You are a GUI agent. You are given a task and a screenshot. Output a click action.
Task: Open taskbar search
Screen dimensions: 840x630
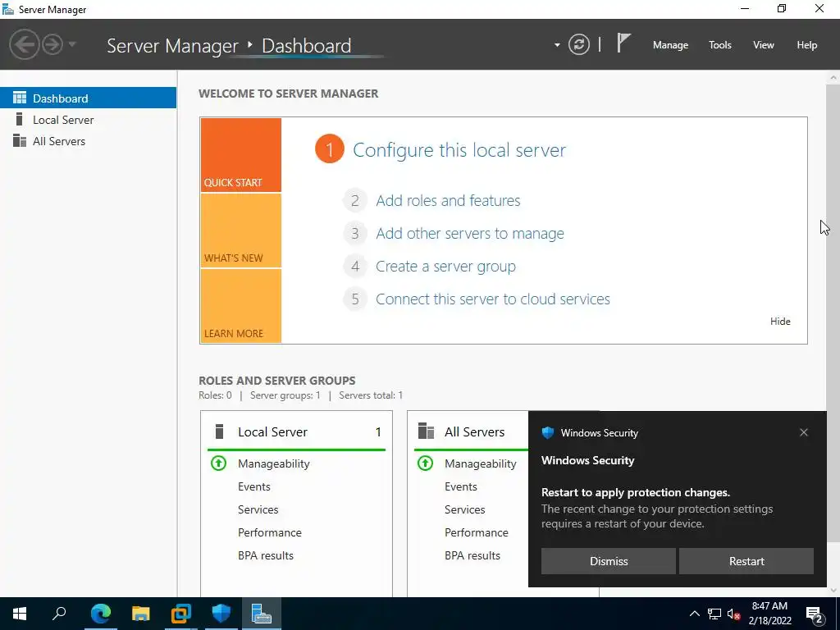pyautogui.click(x=59, y=613)
